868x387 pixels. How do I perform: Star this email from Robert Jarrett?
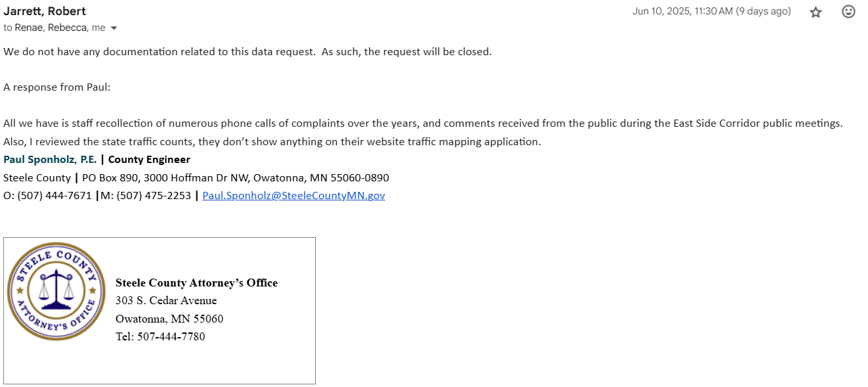pos(815,12)
